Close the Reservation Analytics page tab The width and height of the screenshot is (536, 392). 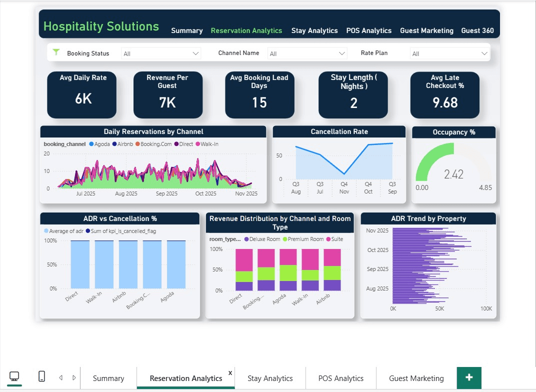click(x=230, y=373)
